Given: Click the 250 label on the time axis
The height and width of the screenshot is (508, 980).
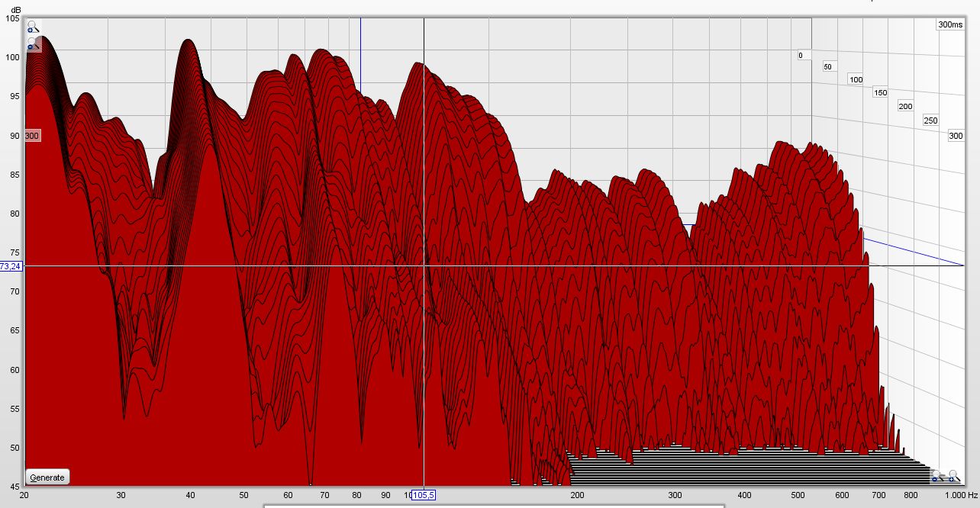Looking at the screenshot, I should click(930, 121).
